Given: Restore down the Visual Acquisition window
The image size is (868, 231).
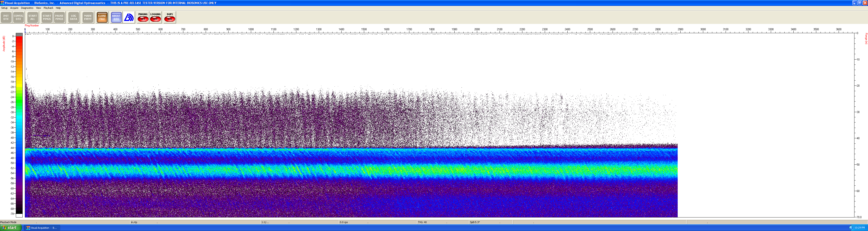Looking at the screenshot, I should 860,3.
